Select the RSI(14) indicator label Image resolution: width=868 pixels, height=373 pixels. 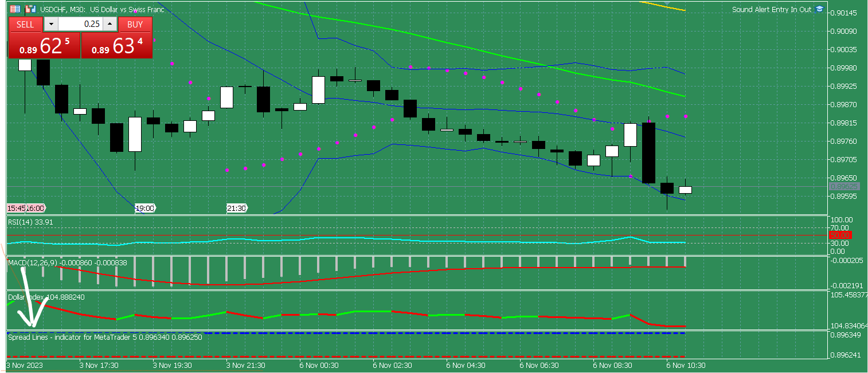25,222
